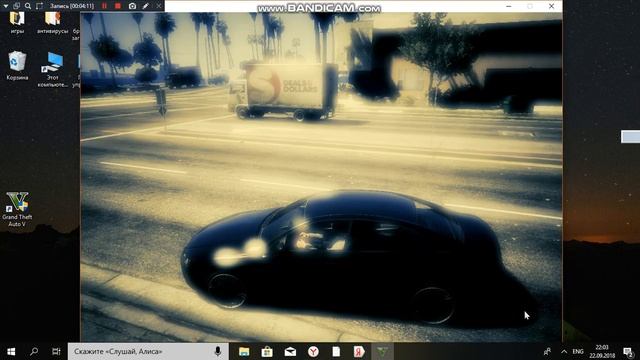Open File Explorer from the taskbar

pos(244,351)
